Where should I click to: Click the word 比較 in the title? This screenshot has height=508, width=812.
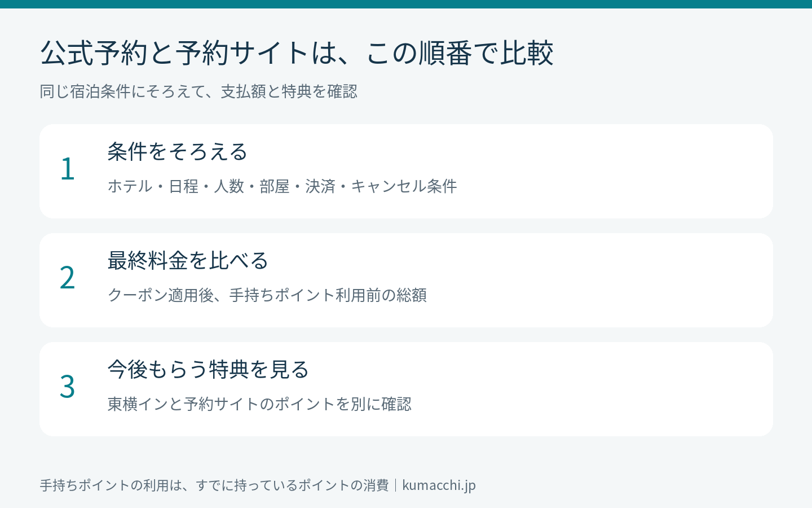(527, 53)
